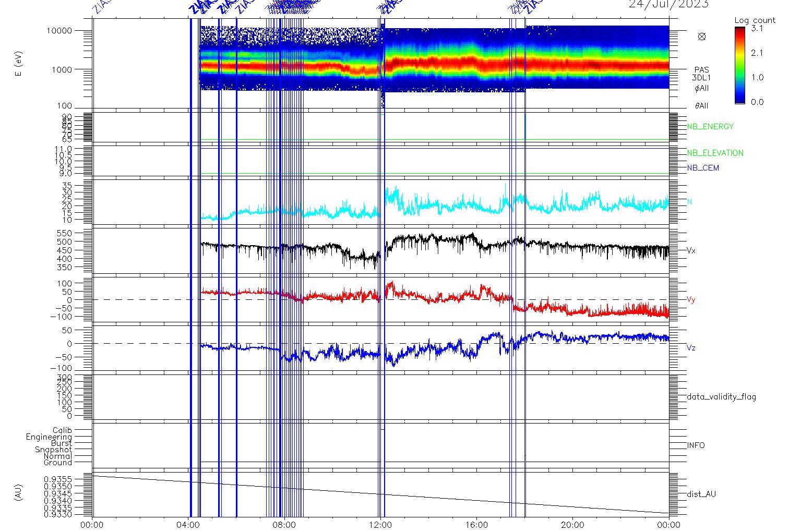The image size is (789, 532).
Task: Click the (AU) axis title
Action: [x=19, y=493]
